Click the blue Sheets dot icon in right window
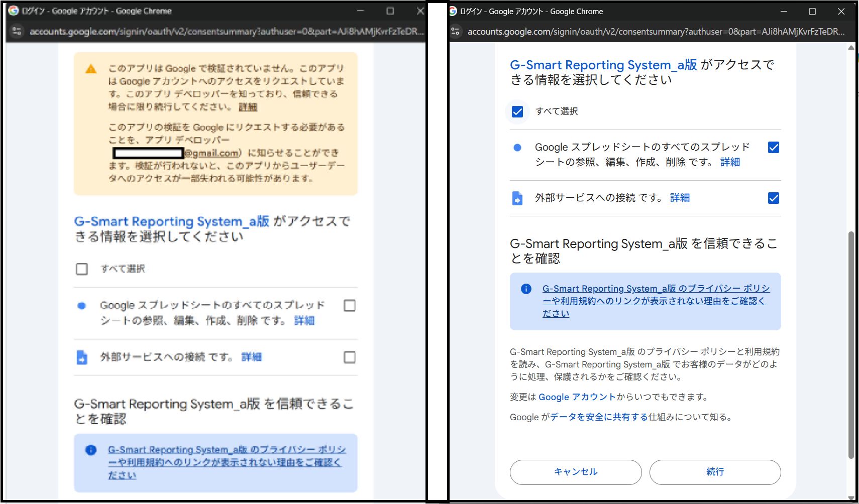The width and height of the screenshot is (859, 504). click(517, 148)
